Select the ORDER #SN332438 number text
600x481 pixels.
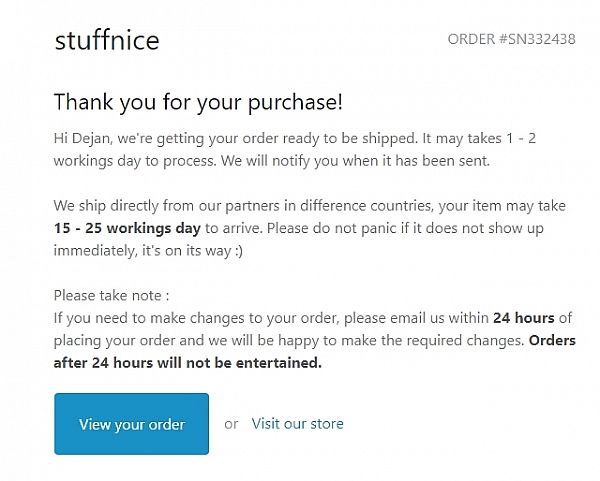[x=511, y=39]
